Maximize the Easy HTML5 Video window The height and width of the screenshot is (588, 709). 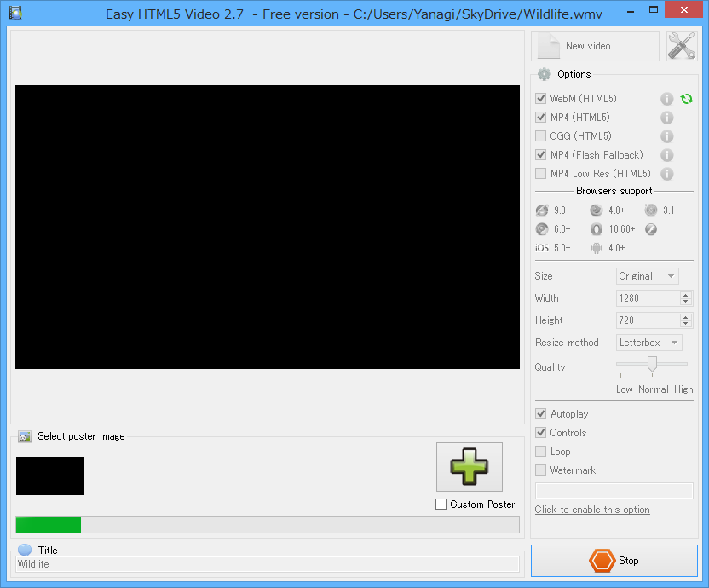pyautogui.click(x=654, y=10)
